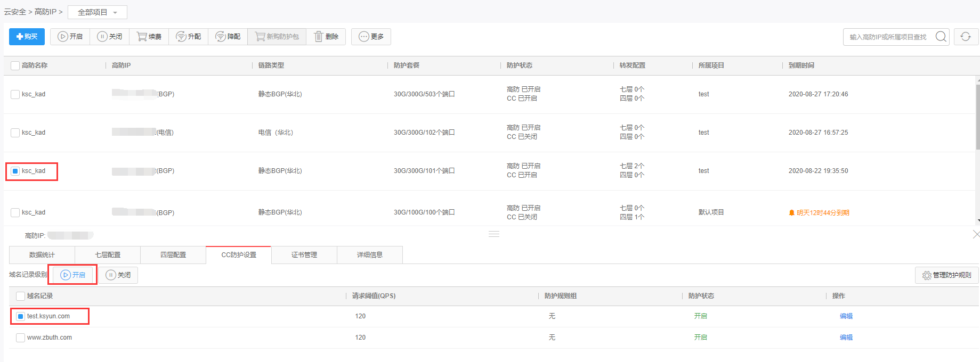Switch to the 七层配置 tab
The width and height of the screenshot is (980, 362).
(x=108, y=255)
